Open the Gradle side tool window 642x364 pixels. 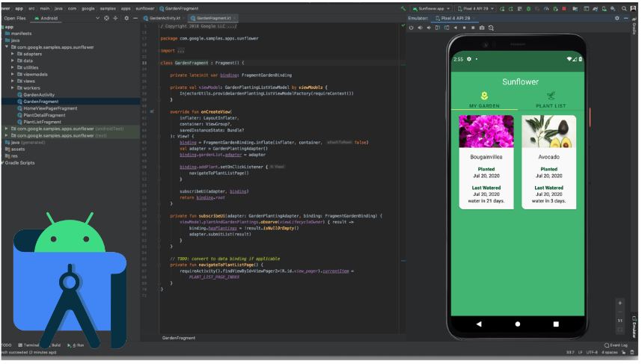pyautogui.click(x=635, y=26)
